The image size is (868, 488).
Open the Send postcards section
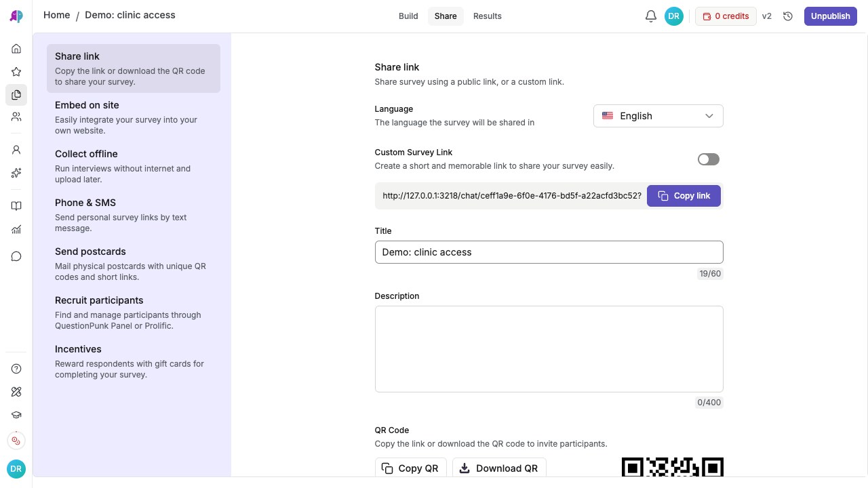coord(134,264)
